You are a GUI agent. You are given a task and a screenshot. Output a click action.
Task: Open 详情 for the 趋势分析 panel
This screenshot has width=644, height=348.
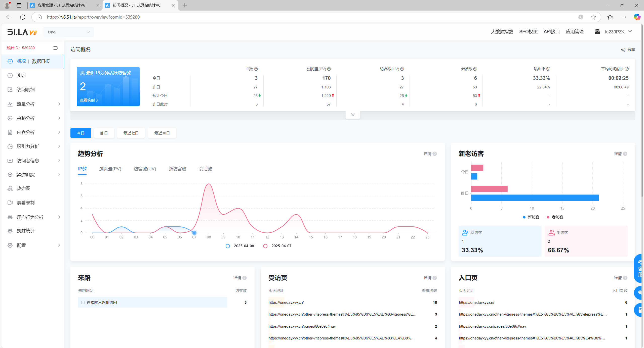pos(430,154)
